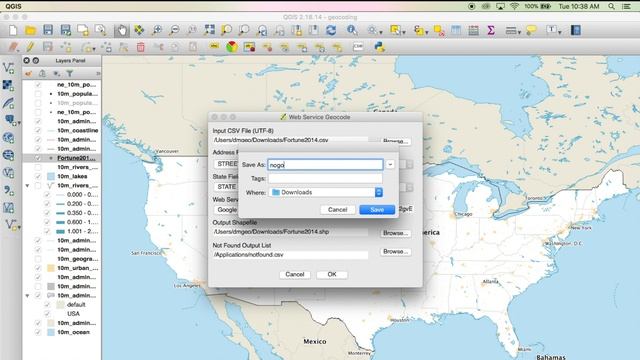Click the filter legend funnel icon
640x360 pixels.
tap(70, 73)
